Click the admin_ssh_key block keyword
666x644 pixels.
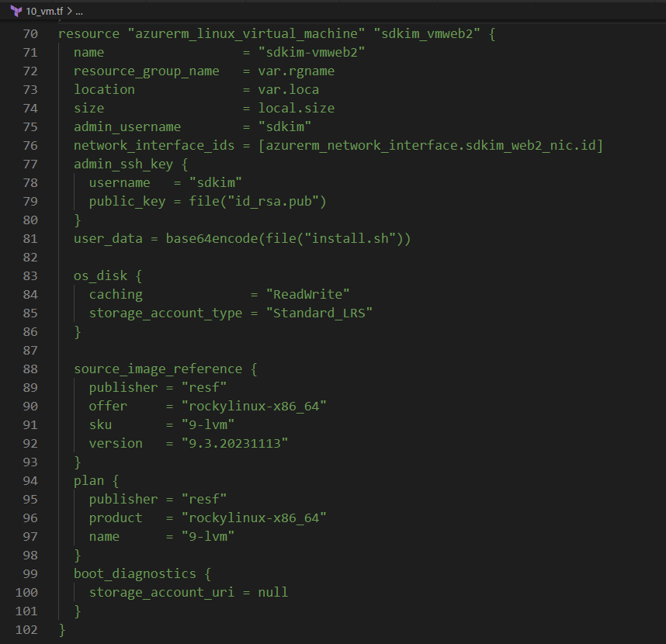tap(123, 164)
